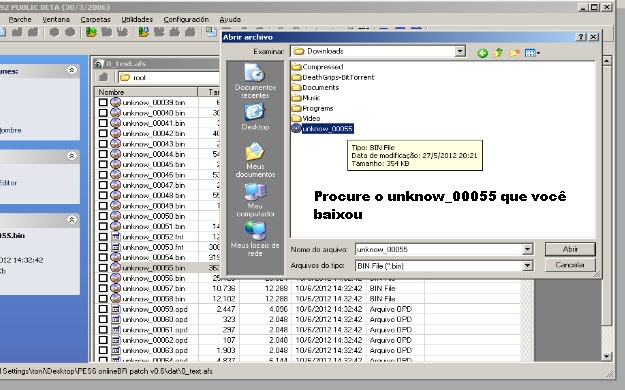Screen dimensions: 625x390
Task: Click toolbar icon with green up arrow
Action: (x=91, y=32)
